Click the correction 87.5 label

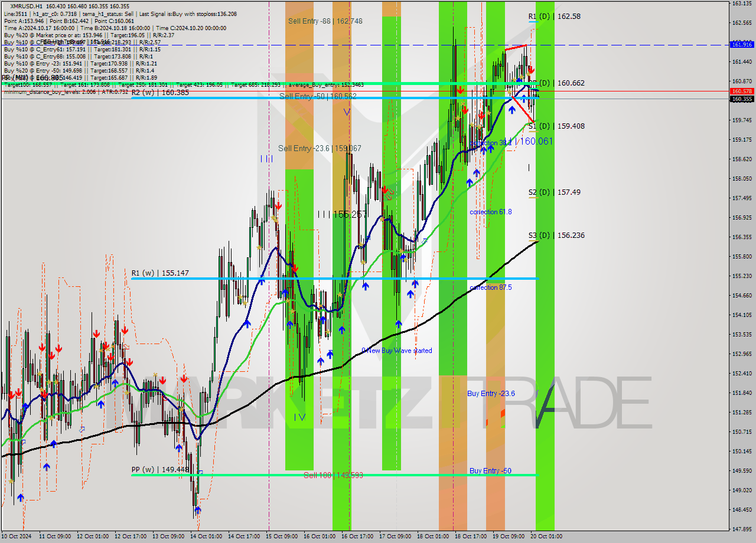click(490, 287)
